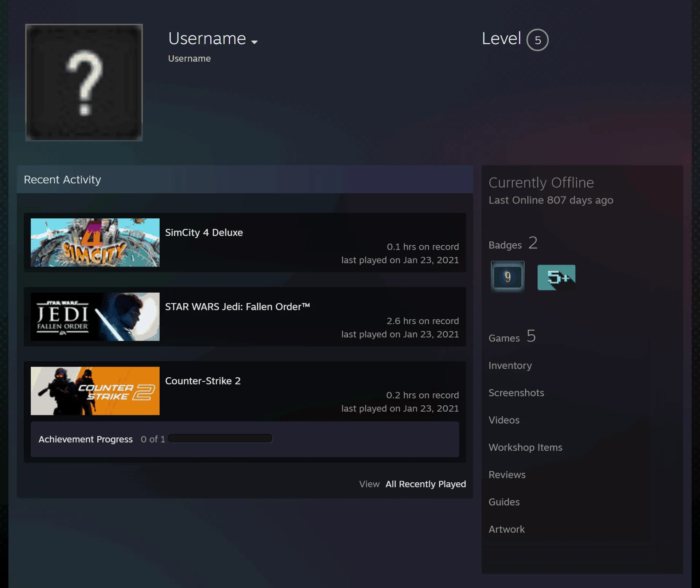The image size is (700, 588).
Task: Click the small Username subtitle text
Action: [x=189, y=59]
